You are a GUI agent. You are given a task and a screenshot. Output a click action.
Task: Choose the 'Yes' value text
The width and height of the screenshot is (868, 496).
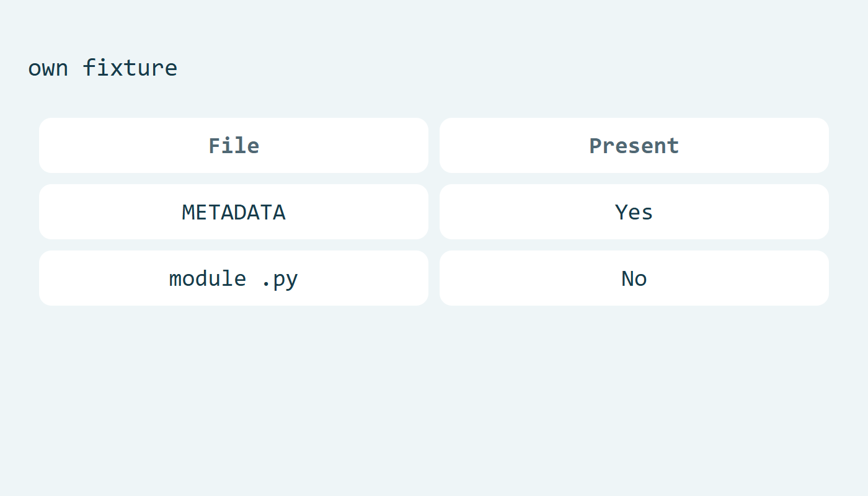634,212
